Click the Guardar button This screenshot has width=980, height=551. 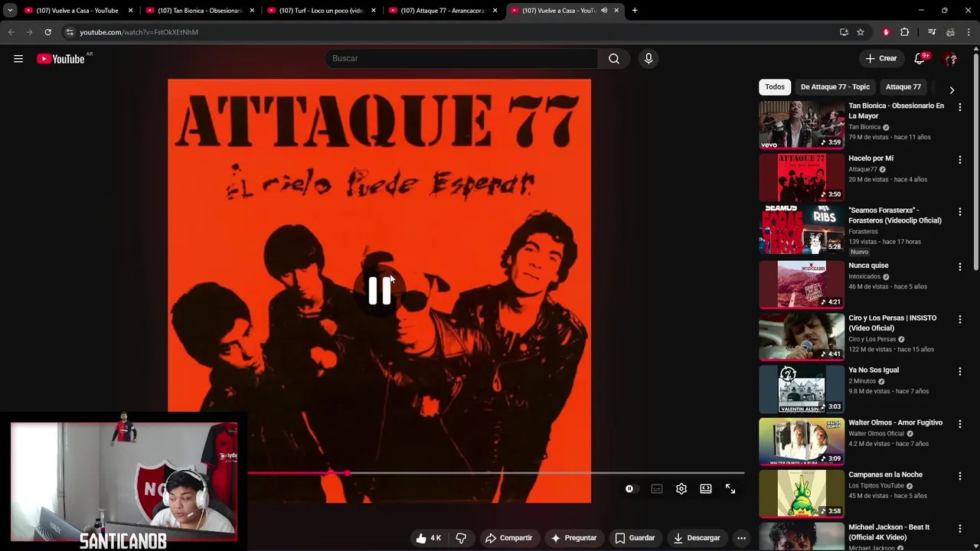click(635, 538)
